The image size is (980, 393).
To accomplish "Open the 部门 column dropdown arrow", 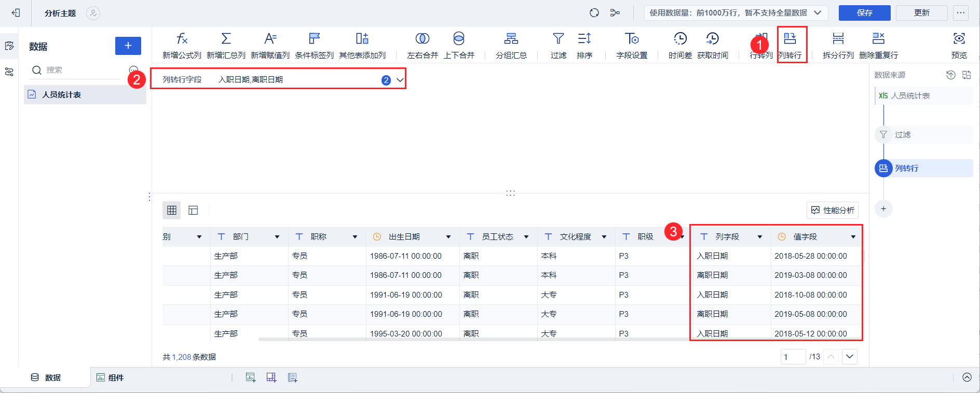I will coord(277,237).
